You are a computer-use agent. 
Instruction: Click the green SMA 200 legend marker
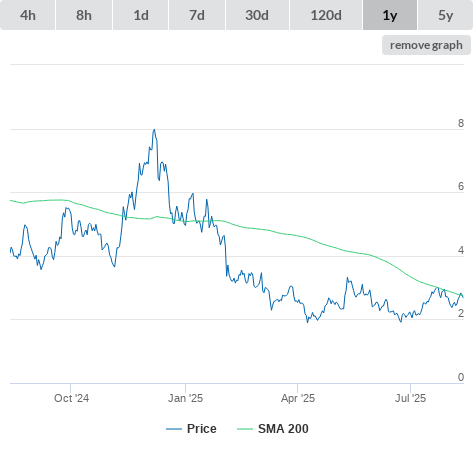pyautogui.click(x=245, y=429)
